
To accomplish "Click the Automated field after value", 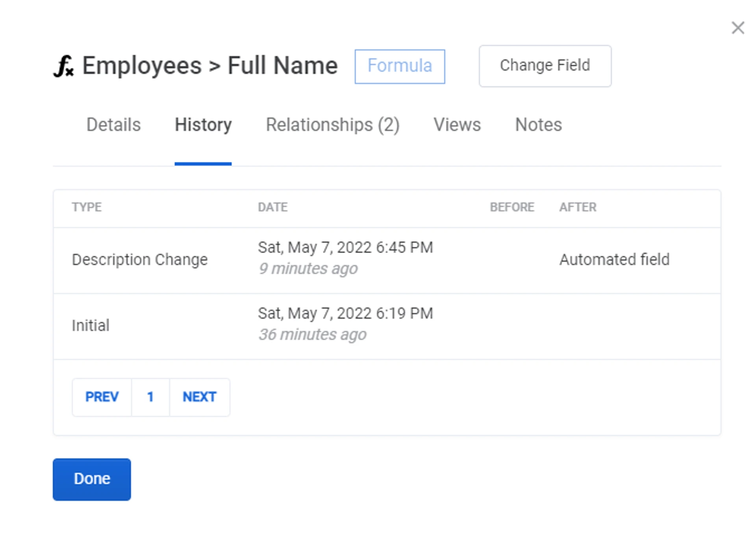I will click(614, 260).
